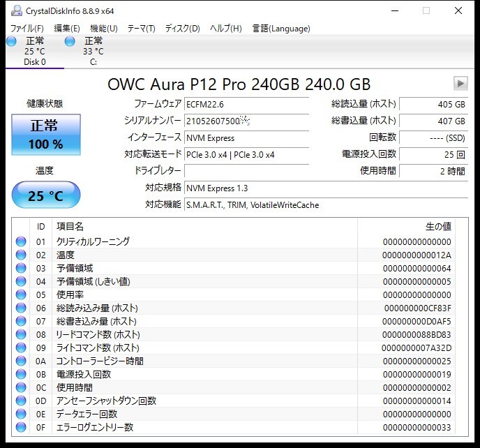Click status orb for ID 09 row
Image resolution: width=480 pixels, height=448 pixels.
click(x=21, y=348)
